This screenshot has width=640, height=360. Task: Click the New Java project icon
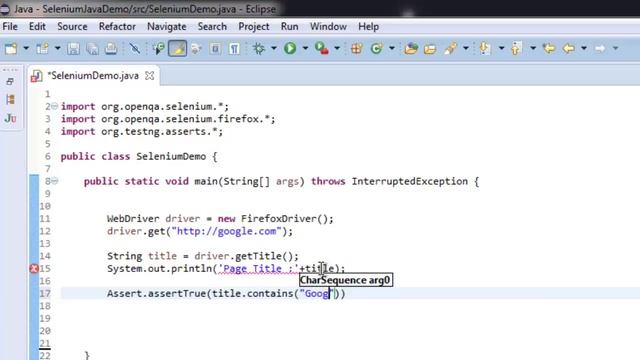click(x=42, y=49)
